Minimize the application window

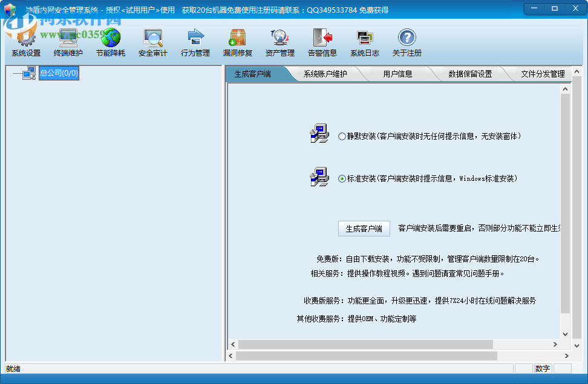[534, 8]
